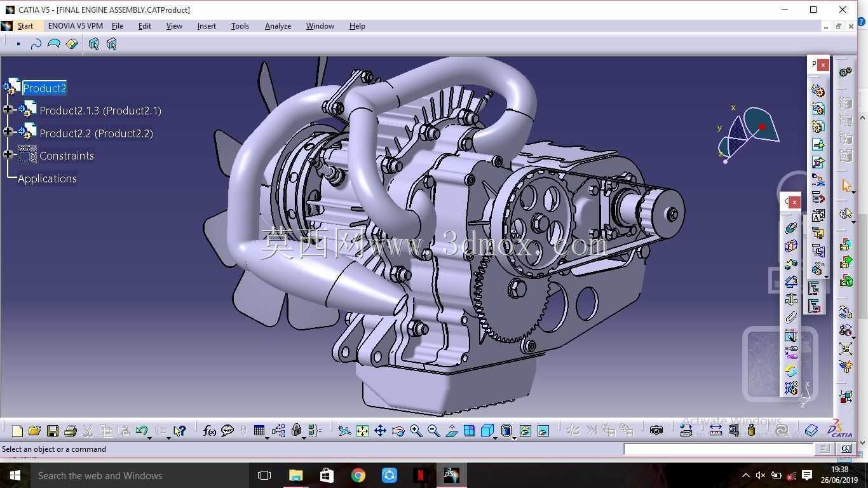Open the Edit menu
The width and height of the screenshot is (868, 488).
click(145, 26)
